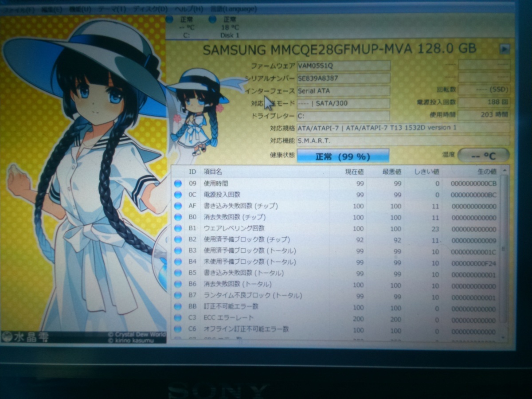The height and width of the screenshot is (399, 532).
Task: Click raw value 0000000000CB
Action: (x=473, y=183)
